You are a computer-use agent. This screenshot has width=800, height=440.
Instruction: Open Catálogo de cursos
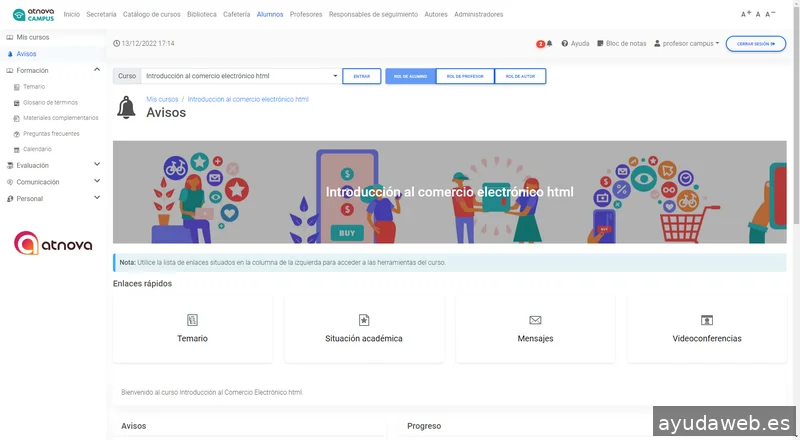pos(152,14)
